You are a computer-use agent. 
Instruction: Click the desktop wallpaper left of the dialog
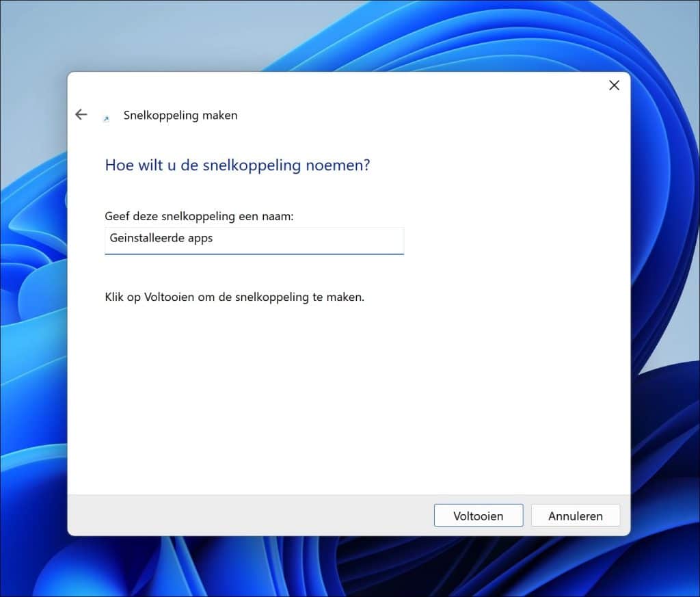tap(33, 308)
